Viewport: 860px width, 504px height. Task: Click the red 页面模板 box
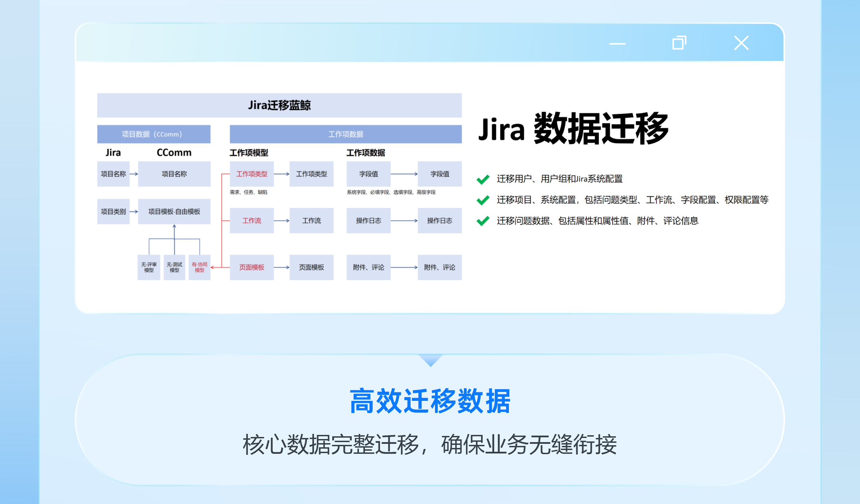click(252, 267)
